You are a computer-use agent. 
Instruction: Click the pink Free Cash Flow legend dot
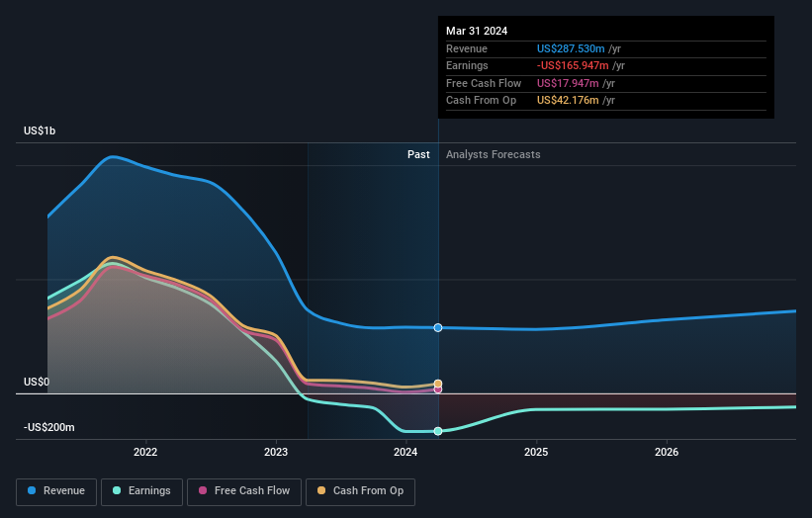(203, 490)
